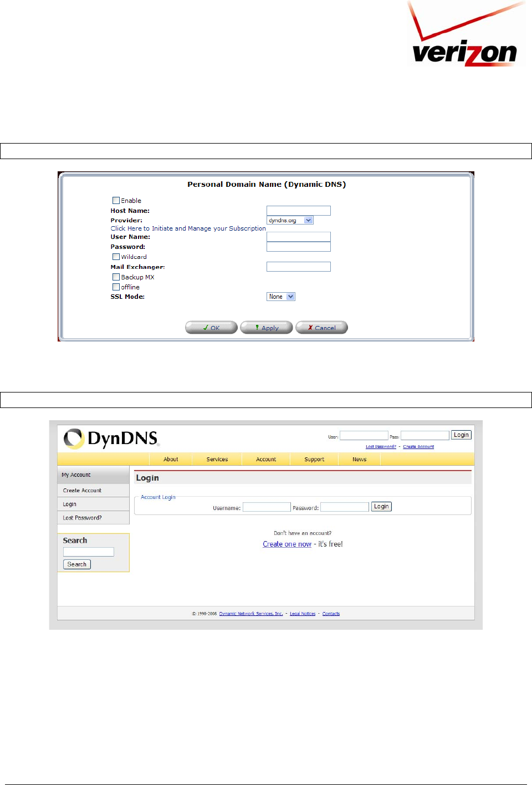Select sidebar Lost Password? entry
The image size is (532, 785).
(x=93, y=518)
